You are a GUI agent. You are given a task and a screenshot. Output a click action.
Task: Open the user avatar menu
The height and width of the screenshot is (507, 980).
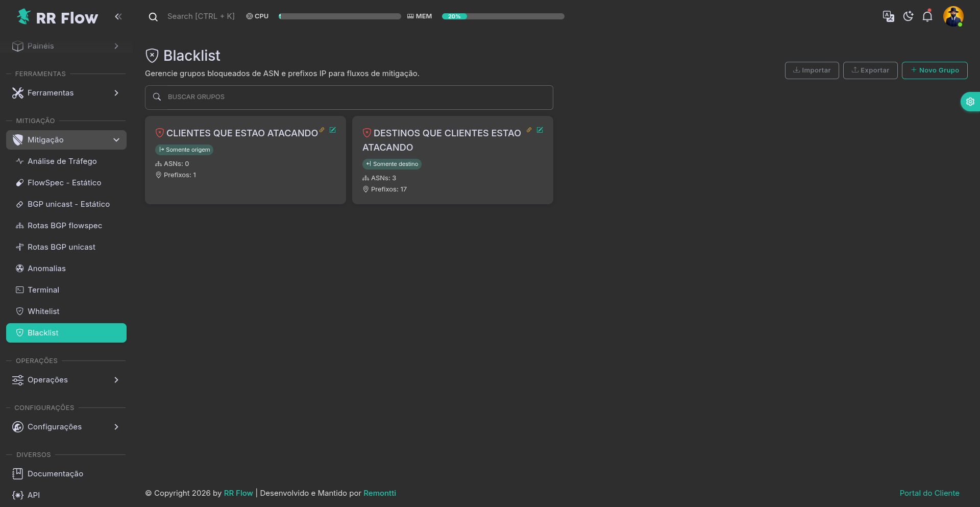click(953, 16)
